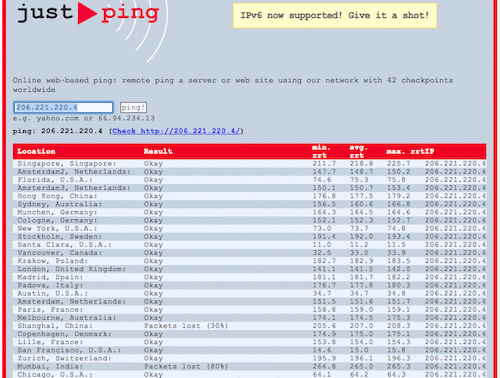Click the Hong Kong, China location entry
Viewport: 500px width, 378px height.
coord(57,196)
